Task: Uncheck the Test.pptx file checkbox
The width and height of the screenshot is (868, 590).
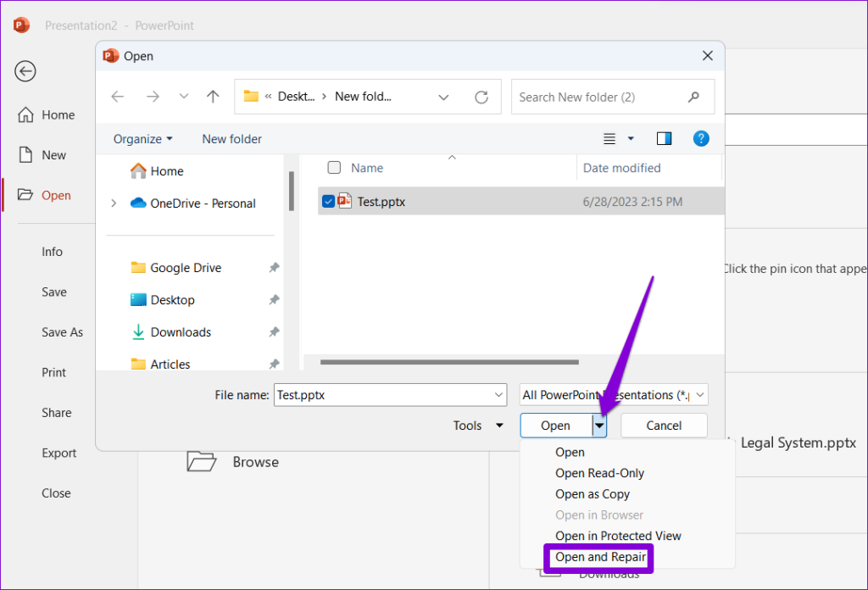Action: click(x=328, y=201)
